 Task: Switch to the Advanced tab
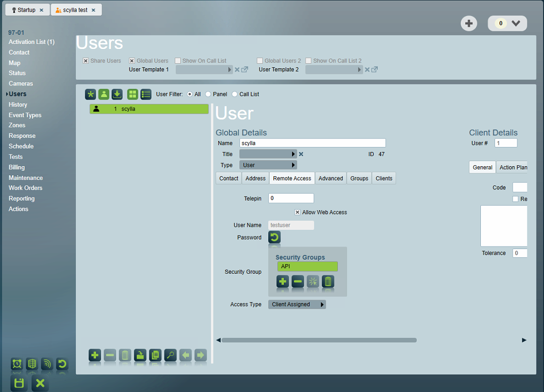330,178
